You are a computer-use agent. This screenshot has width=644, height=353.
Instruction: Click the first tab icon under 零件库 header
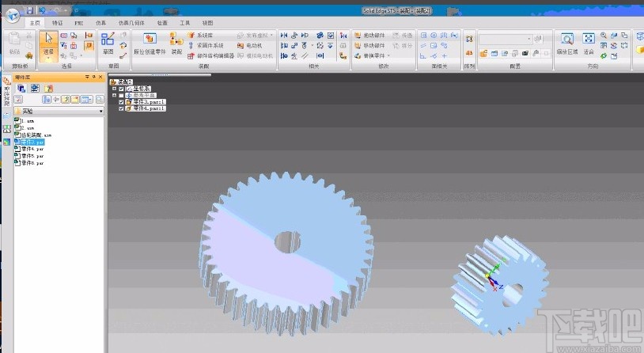21,88
